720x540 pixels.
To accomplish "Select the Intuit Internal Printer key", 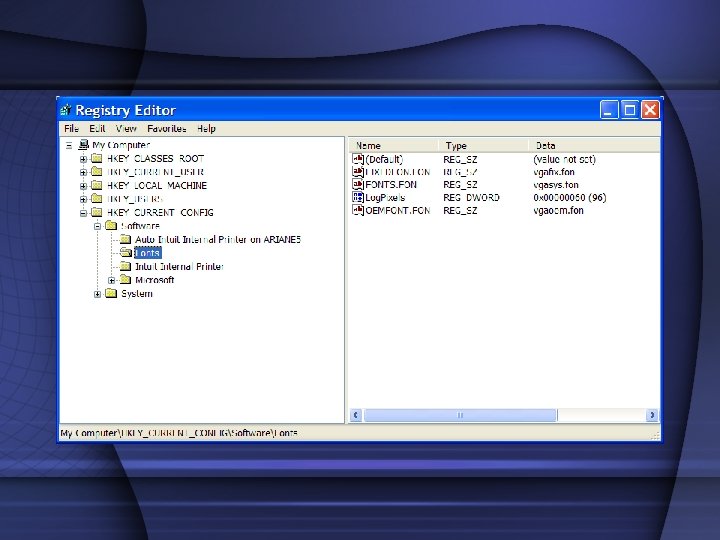I will pyautogui.click(x=179, y=266).
